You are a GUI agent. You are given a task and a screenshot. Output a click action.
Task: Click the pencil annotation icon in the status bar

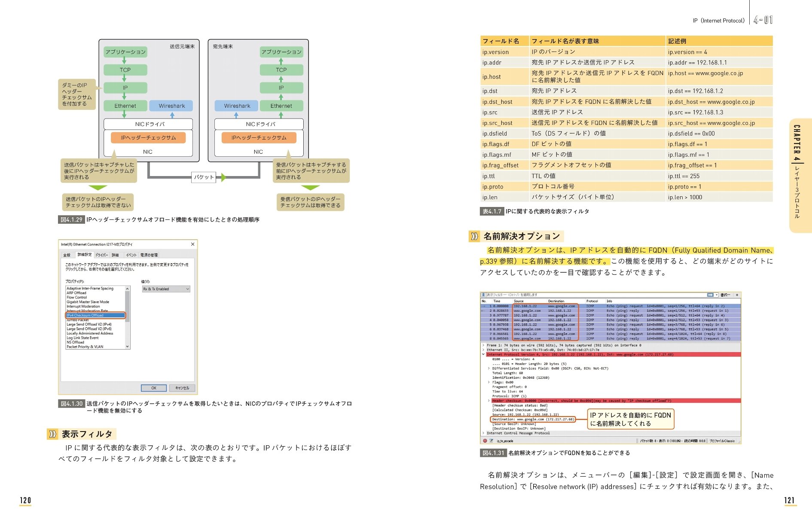491,440
